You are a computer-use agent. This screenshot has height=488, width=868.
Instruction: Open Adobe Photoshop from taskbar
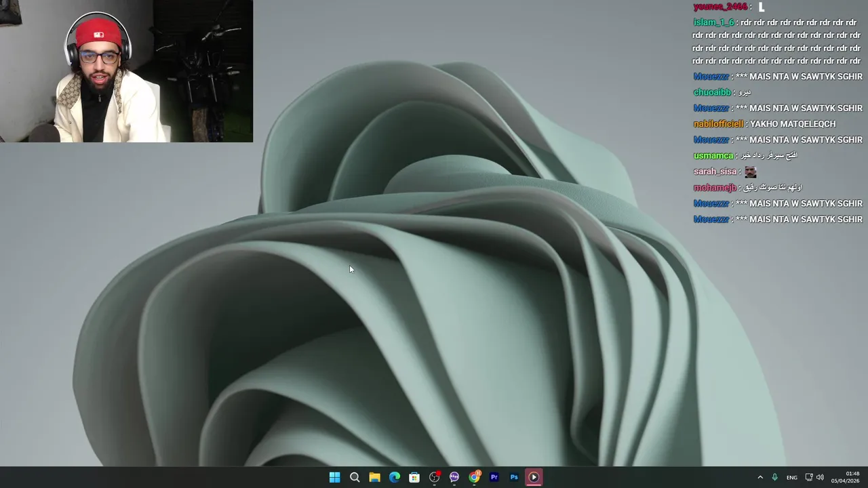click(x=514, y=477)
